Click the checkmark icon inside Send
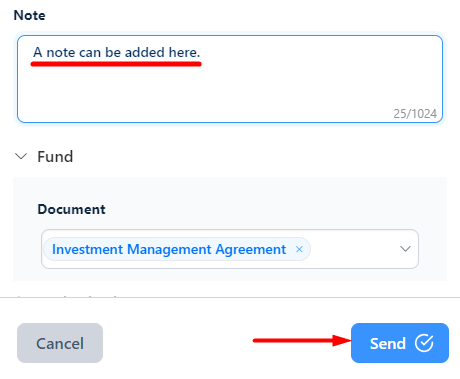The height and width of the screenshot is (379, 460). click(x=424, y=343)
